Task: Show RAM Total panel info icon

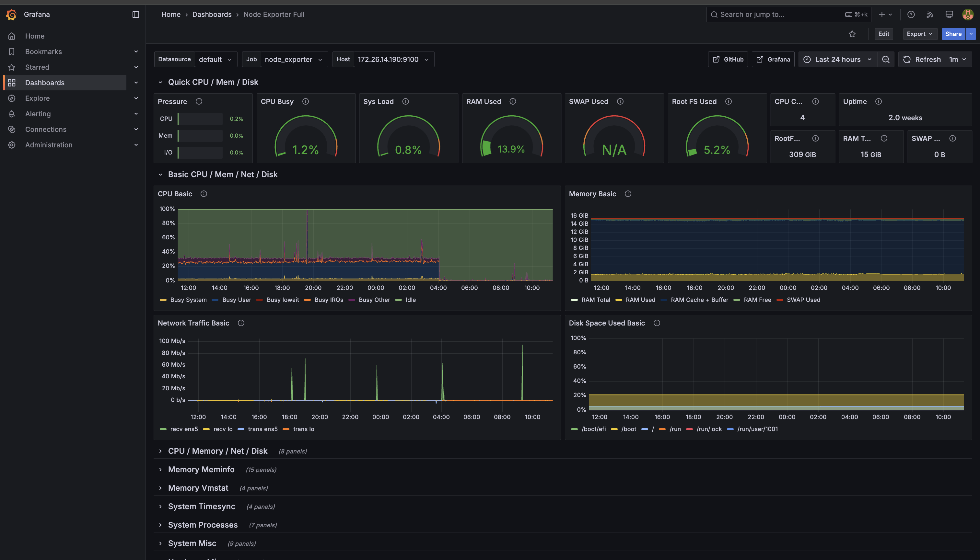Action: (x=884, y=139)
